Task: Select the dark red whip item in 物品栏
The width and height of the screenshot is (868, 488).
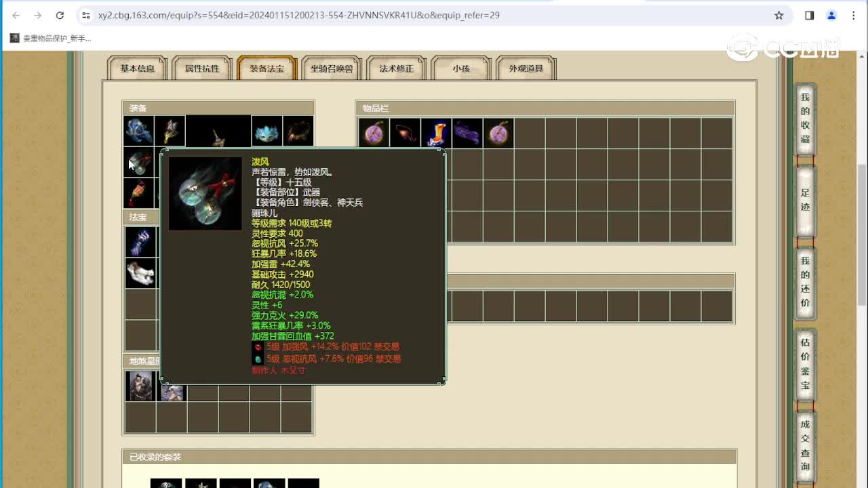Action: [x=405, y=133]
